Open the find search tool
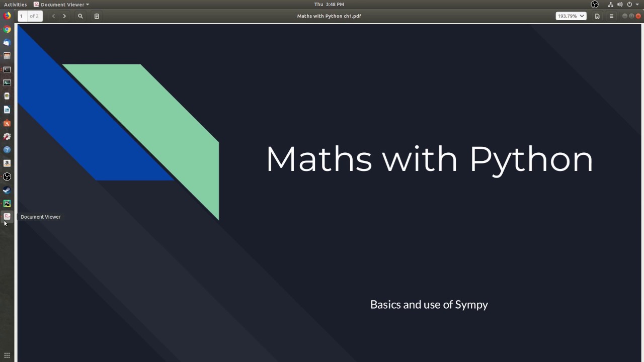644x362 pixels. tap(80, 16)
